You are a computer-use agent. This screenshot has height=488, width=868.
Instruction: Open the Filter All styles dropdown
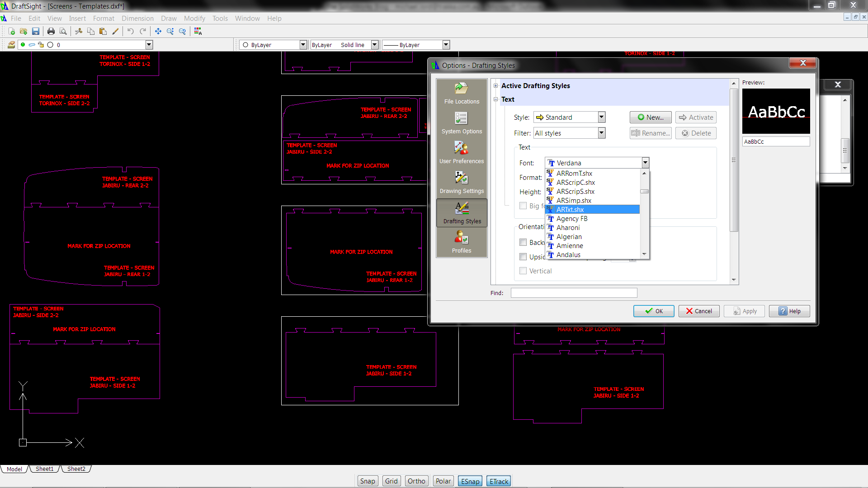pyautogui.click(x=601, y=133)
